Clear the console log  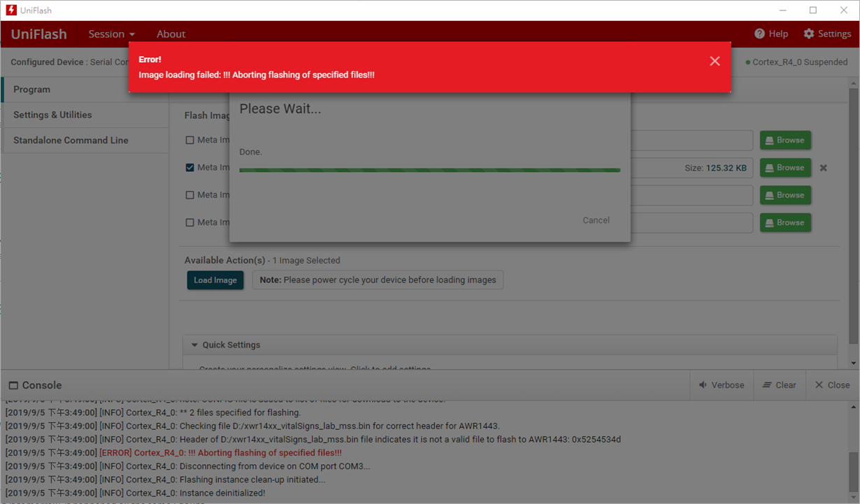[x=779, y=385]
